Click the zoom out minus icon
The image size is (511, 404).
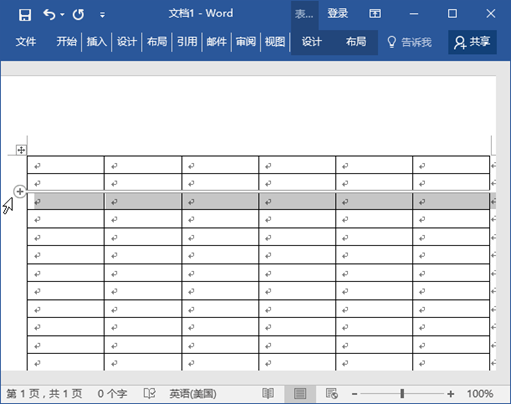tap(355, 394)
